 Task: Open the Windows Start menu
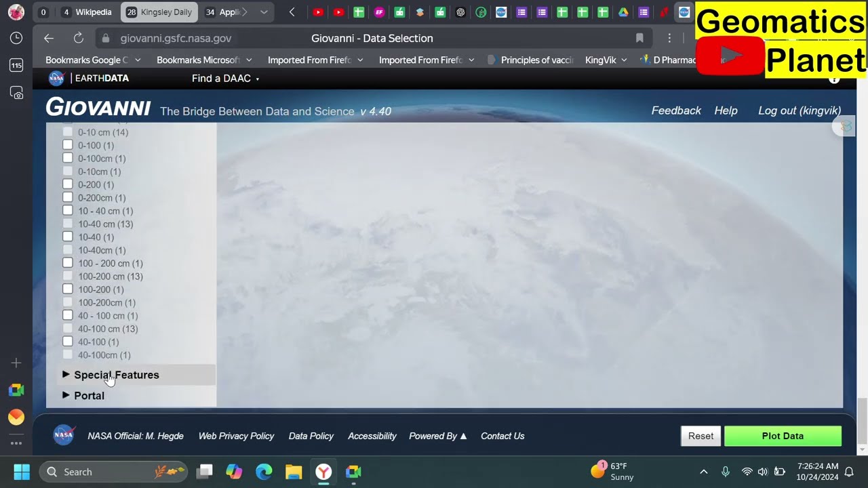click(x=22, y=472)
